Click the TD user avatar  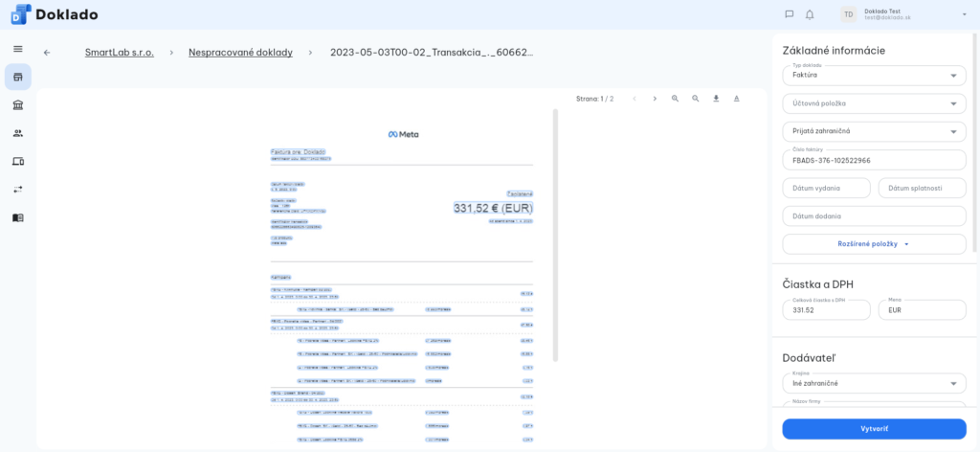click(848, 14)
